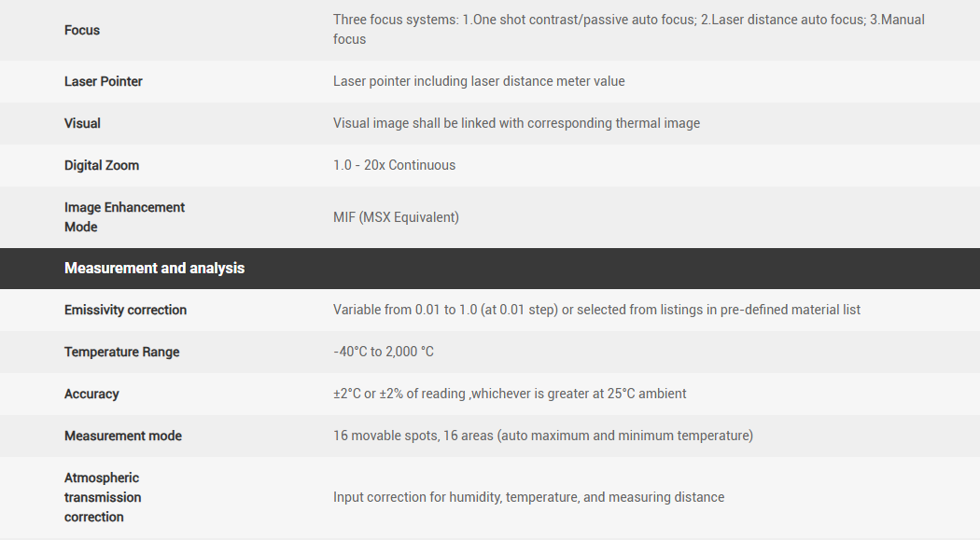Select the Laser Pointer row label

coord(104,81)
